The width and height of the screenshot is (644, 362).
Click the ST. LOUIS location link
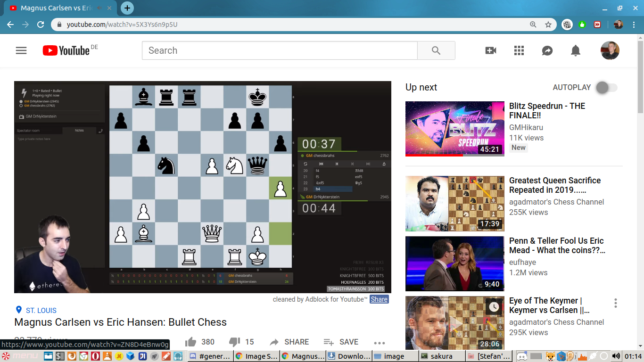click(41, 310)
